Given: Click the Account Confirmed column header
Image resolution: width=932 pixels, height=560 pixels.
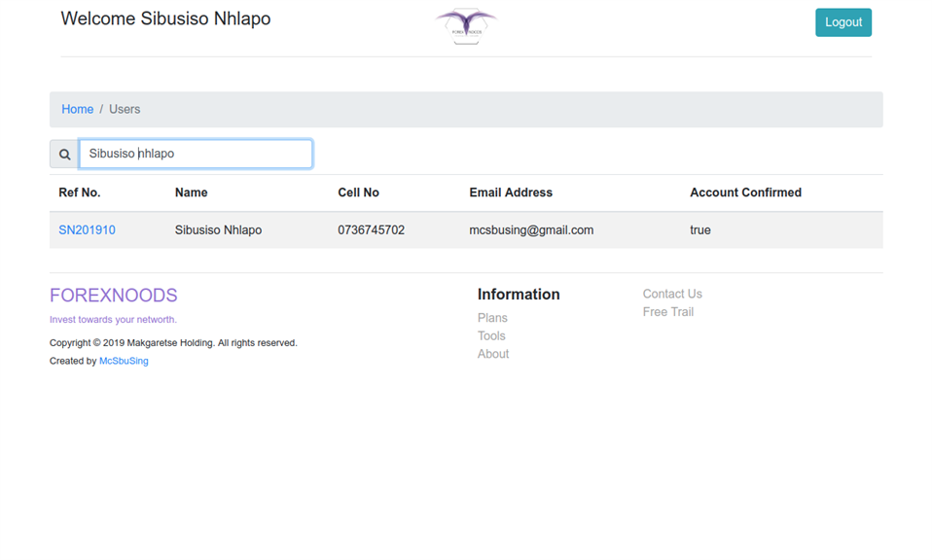Looking at the screenshot, I should click(745, 192).
